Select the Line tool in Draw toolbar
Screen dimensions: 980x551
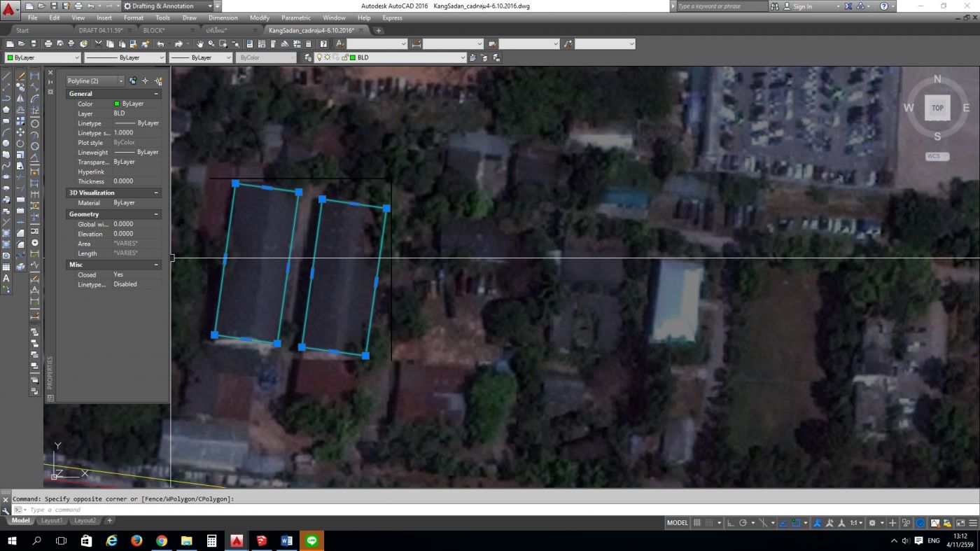click(x=6, y=76)
